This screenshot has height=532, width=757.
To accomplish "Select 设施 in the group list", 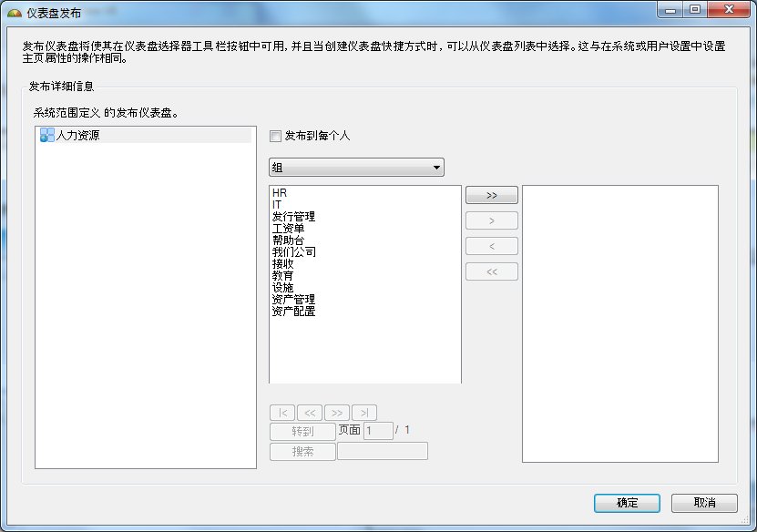I will (x=283, y=287).
